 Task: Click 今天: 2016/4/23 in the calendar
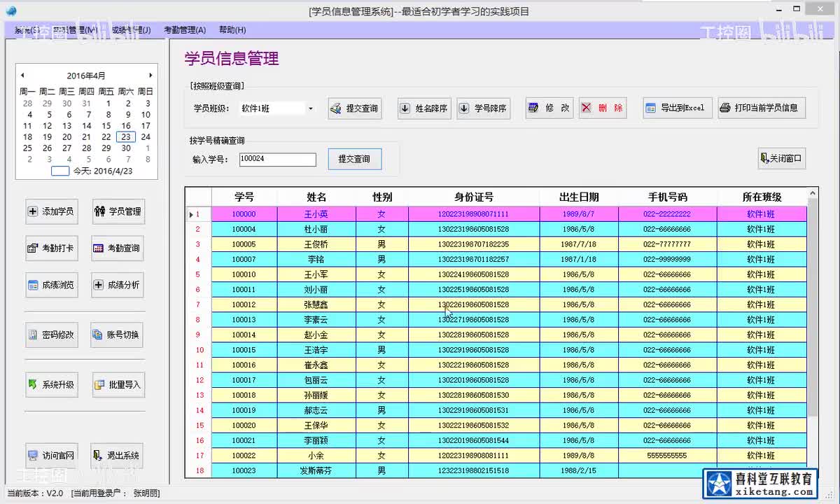click(103, 171)
